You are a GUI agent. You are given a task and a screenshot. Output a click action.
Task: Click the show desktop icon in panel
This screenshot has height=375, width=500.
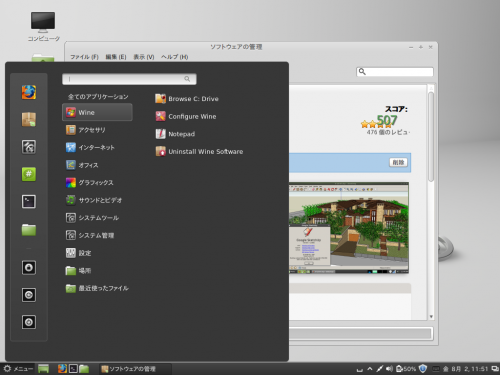[44, 369]
